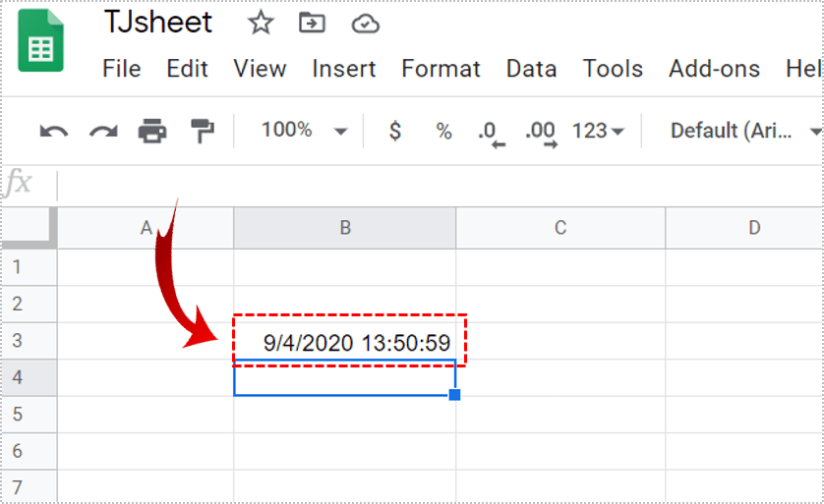Click the redo arrow icon
This screenshot has height=504, width=824.
coord(102,131)
